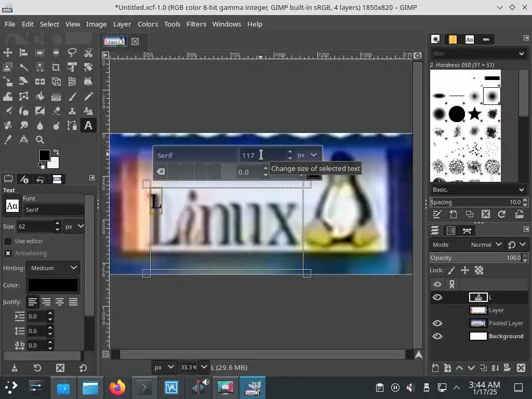Open the Colors menu
Viewport: 532px width, 399px height.
[148, 24]
